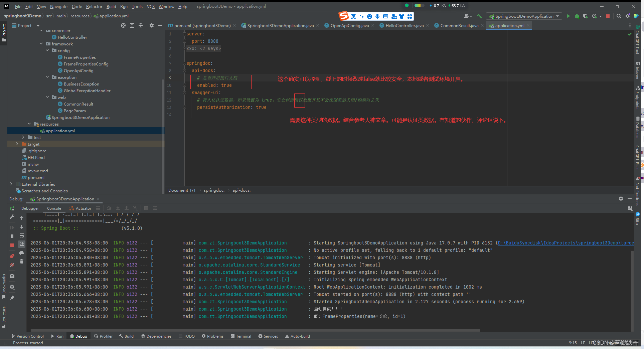Jump up the stack trace arrow
644x349 pixels.
pos(22,218)
